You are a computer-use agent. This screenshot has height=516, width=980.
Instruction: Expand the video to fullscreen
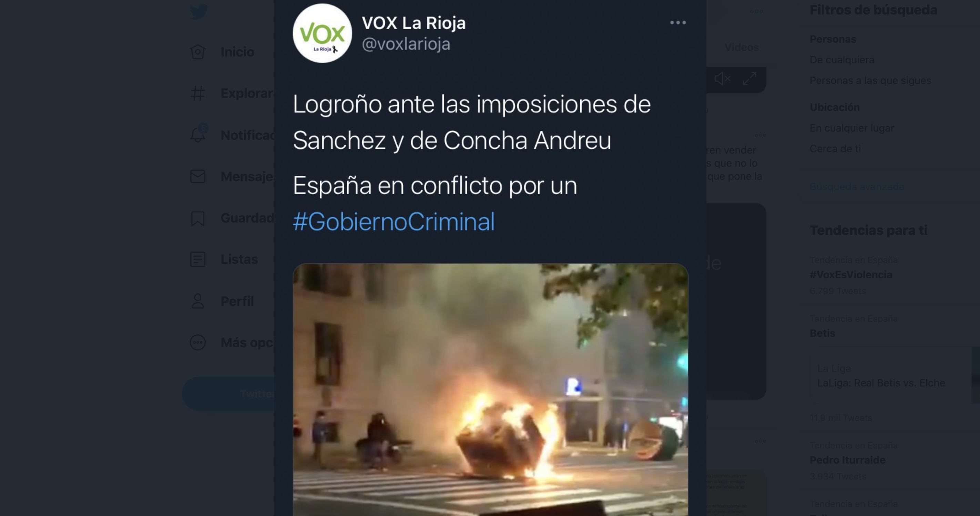(749, 79)
